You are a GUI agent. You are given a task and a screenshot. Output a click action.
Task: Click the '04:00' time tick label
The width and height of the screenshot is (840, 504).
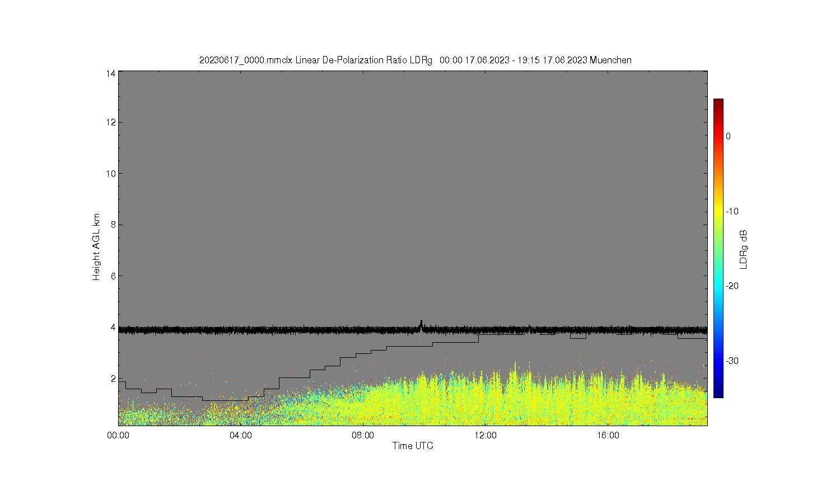pyautogui.click(x=241, y=436)
